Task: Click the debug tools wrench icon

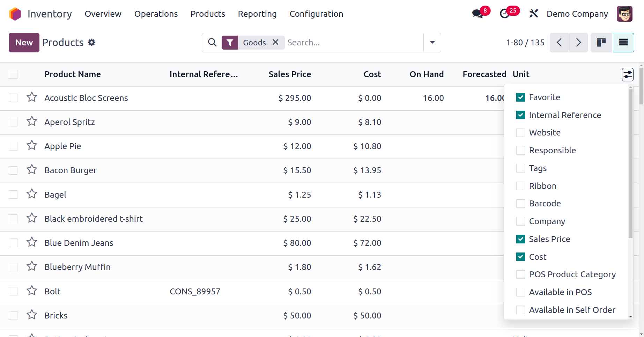Action: (533, 14)
